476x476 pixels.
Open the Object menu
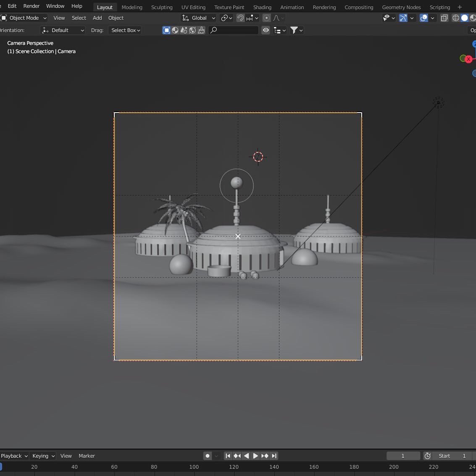coord(116,18)
